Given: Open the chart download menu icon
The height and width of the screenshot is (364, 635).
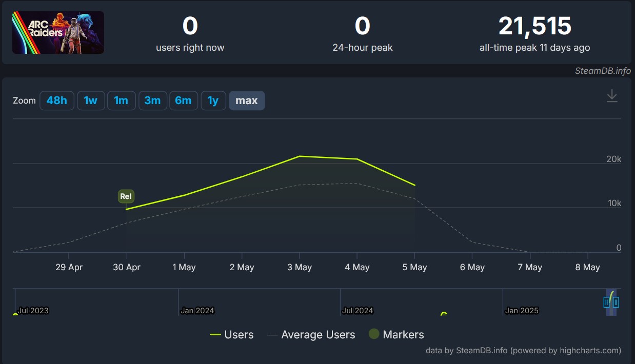Looking at the screenshot, I should tap(612, 96).
